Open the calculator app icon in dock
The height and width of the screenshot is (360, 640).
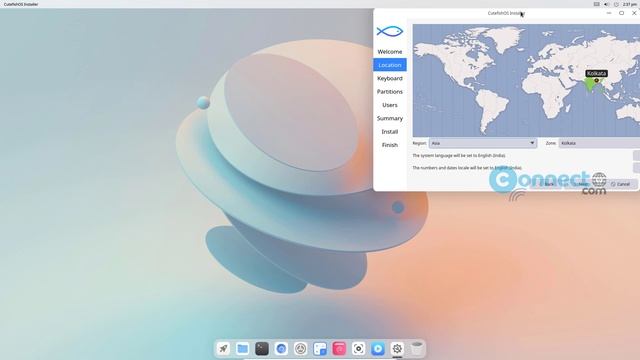(320, 349)
